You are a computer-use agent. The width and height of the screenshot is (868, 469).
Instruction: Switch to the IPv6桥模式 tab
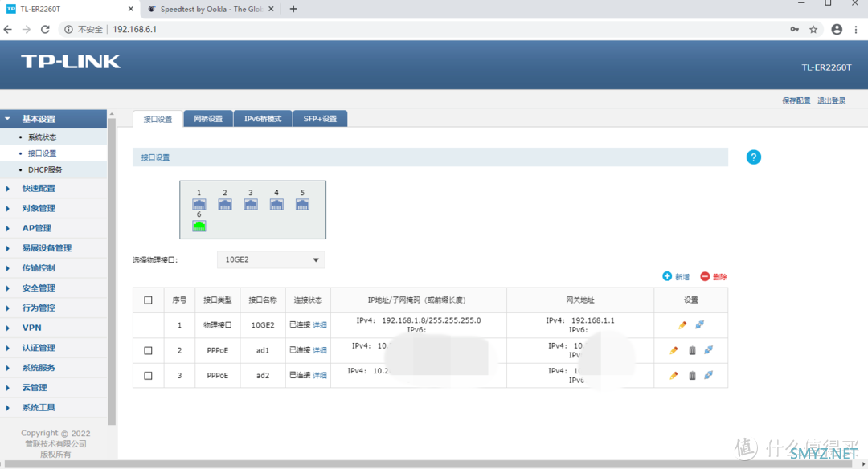pyautogui.click(x=263, y=119)
